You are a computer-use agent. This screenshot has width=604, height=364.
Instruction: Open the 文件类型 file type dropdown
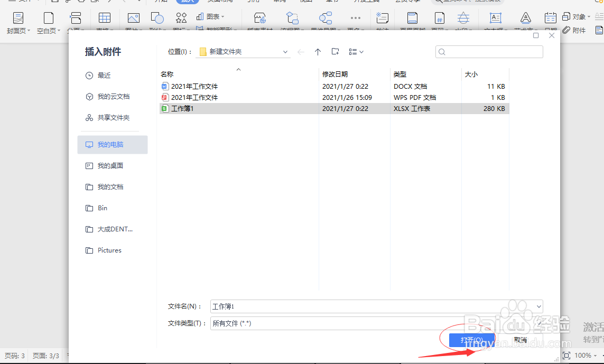point(539,323)
